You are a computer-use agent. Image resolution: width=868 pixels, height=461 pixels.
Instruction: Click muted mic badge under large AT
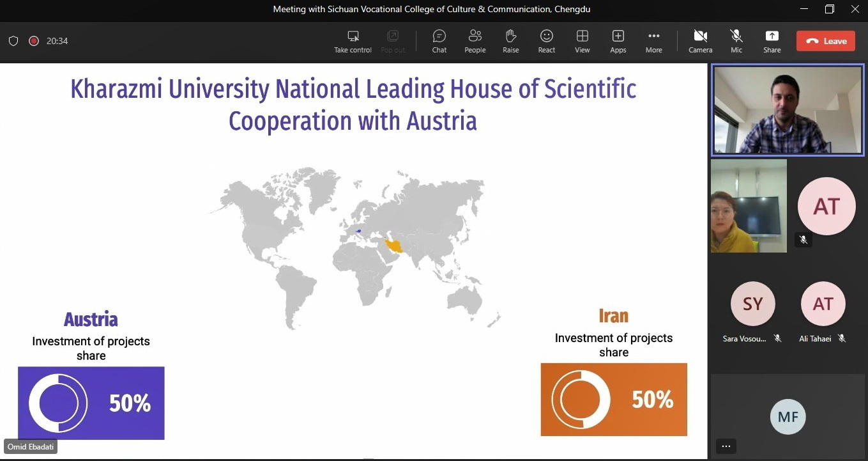point(803,240)
